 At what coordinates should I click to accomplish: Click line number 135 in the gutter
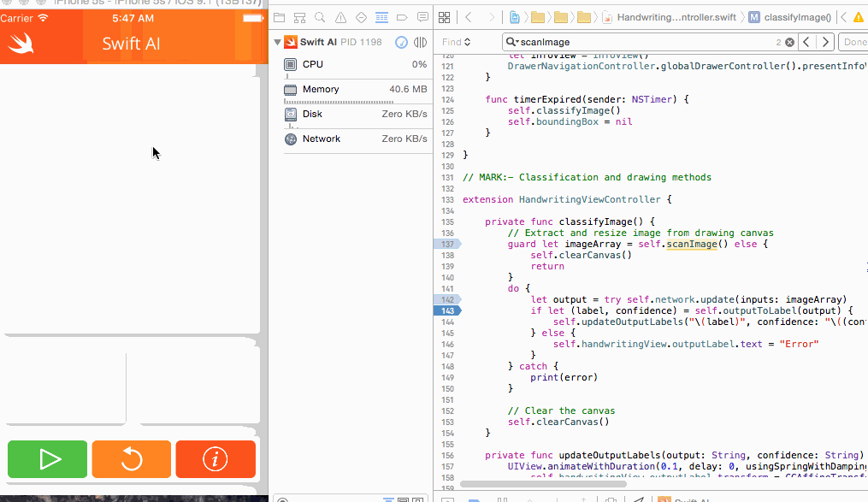point(448,222)
